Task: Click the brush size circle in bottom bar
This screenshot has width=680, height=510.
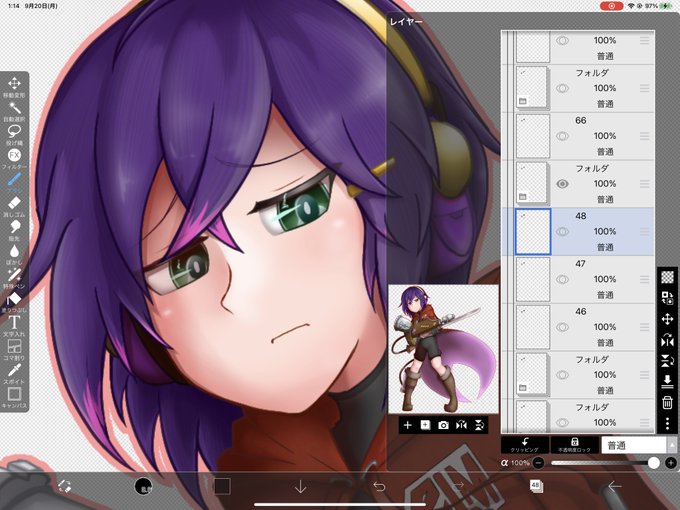Action: 143,487
